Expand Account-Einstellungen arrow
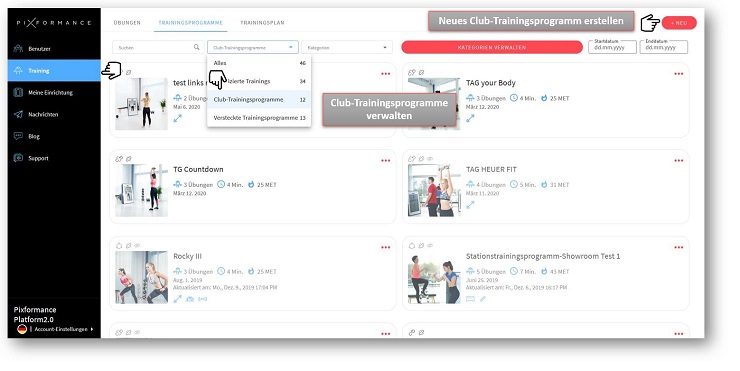This screenshot has width=740, height=371. (x=92, y=329)
